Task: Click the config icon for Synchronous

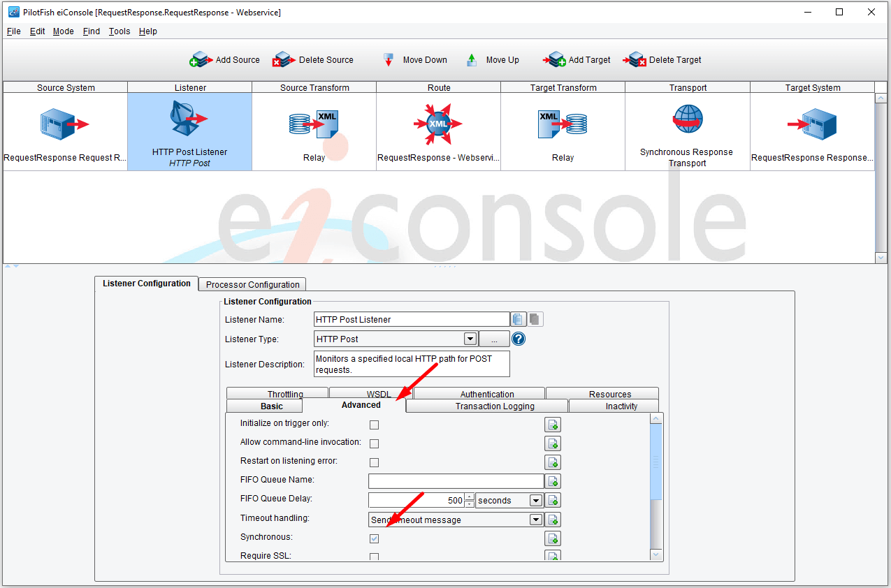Action: (x=553, y=538)
